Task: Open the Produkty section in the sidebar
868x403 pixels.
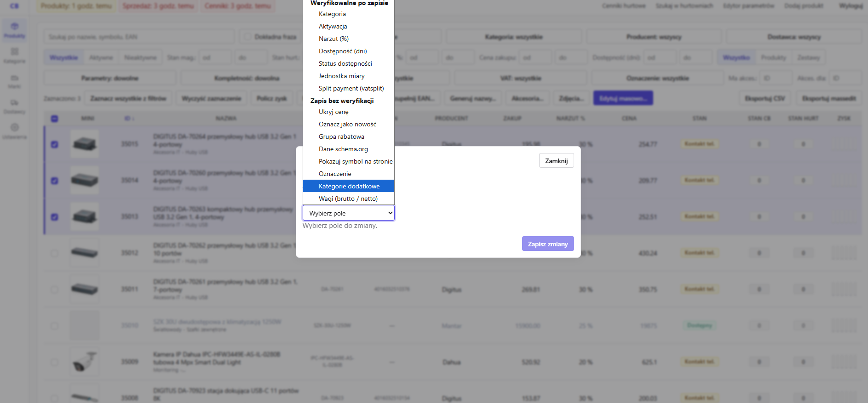Action: 14,30
